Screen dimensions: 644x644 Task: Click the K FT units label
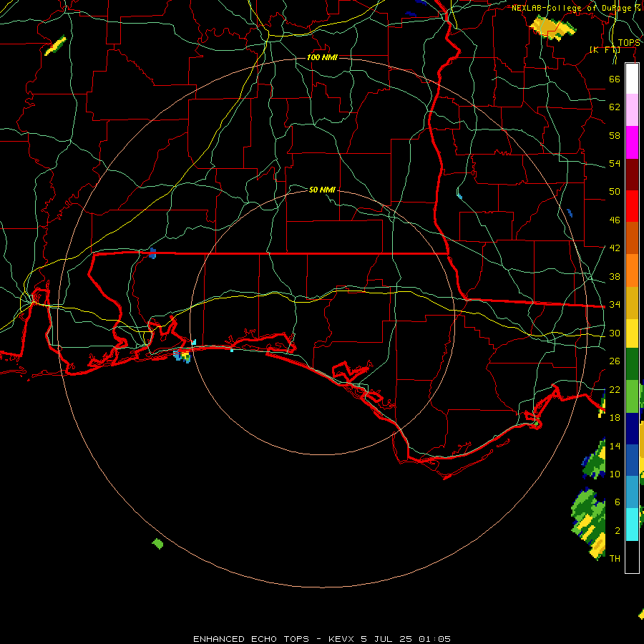(605, 49)
